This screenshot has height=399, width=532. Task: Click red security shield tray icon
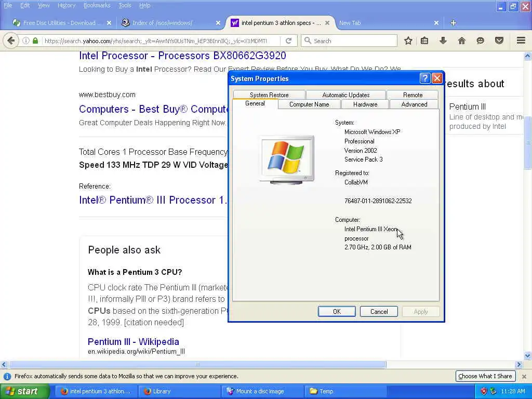tap(484, 391)
